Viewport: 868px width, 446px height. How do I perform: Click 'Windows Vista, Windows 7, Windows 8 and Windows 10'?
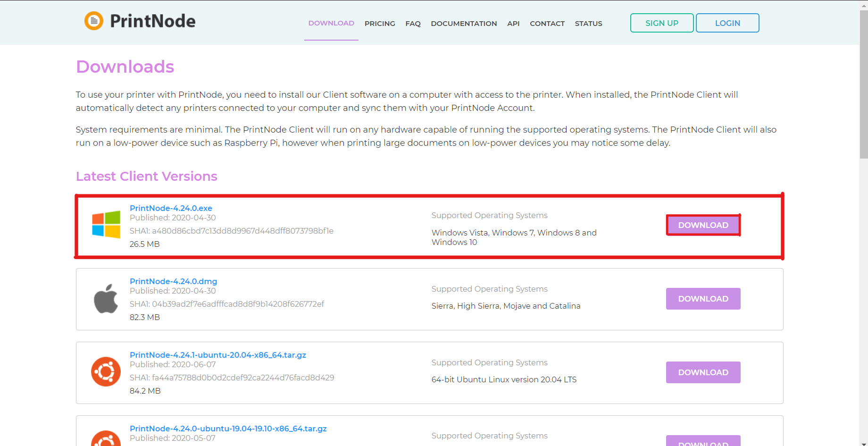pyautogui.click(x=514, y=237)
